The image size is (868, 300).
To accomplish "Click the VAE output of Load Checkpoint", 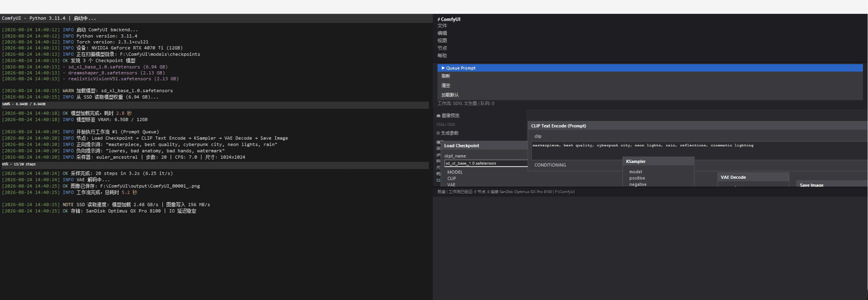I will (451, 185).
